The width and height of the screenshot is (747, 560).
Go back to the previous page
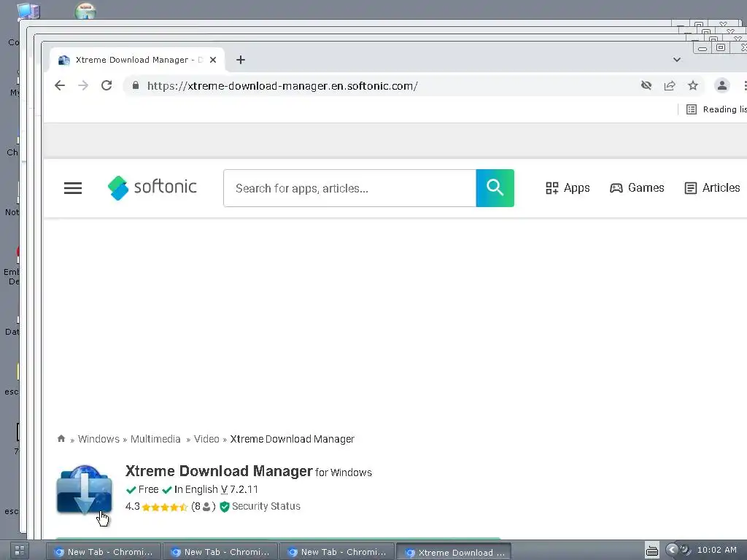(x=60, y=86)
